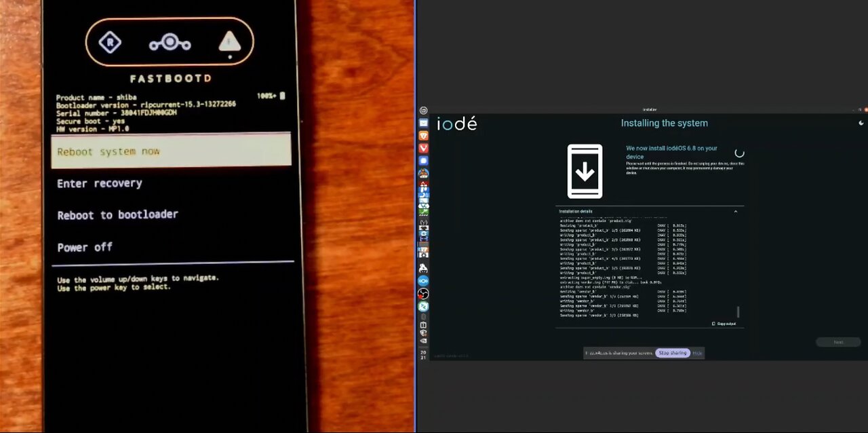Viewport: 868px width, 433px height.
Task: Click the circular launcher icon atop dock
Action: (423, 110)
